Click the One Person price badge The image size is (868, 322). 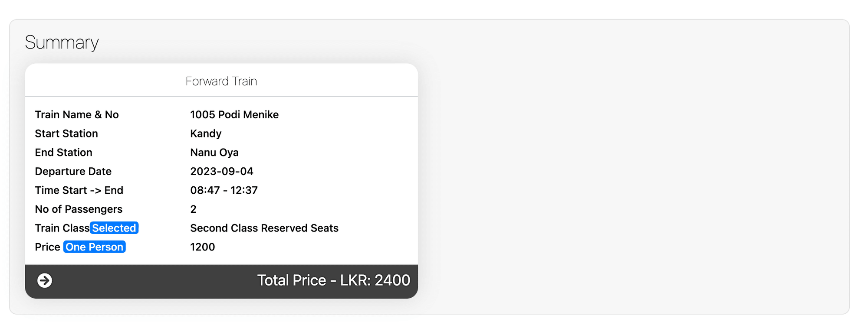(95, 247)
